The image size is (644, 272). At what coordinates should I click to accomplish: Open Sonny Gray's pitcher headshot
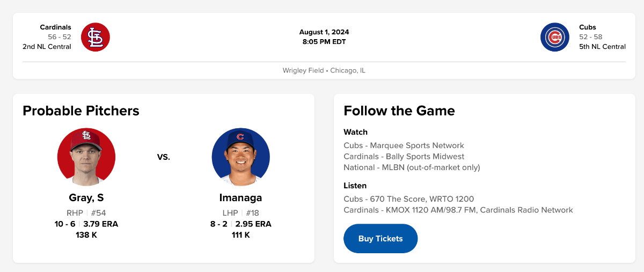[86, 157]
